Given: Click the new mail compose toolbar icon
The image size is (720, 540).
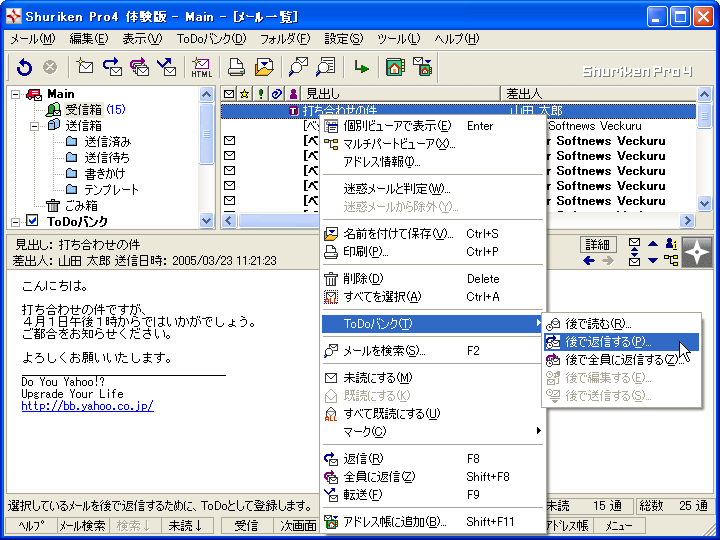Looking at the screenshot, I should coord(85,67).
